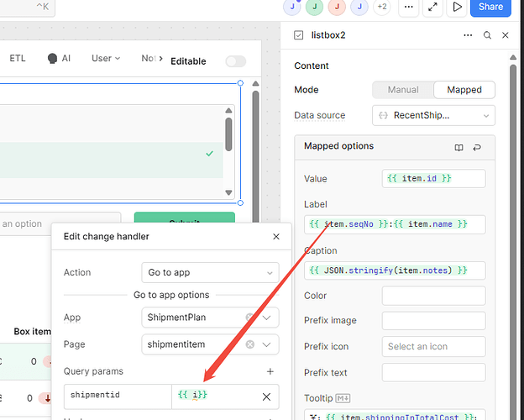Viewport: 524px width, 420px height.
Task: Click the ^K command search box
Action: click(28, 7)
